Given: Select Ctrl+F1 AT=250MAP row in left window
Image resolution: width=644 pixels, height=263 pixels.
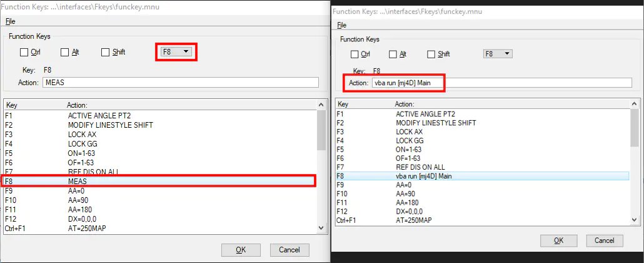Looking at the screenshot, I should tap(160, 228).
